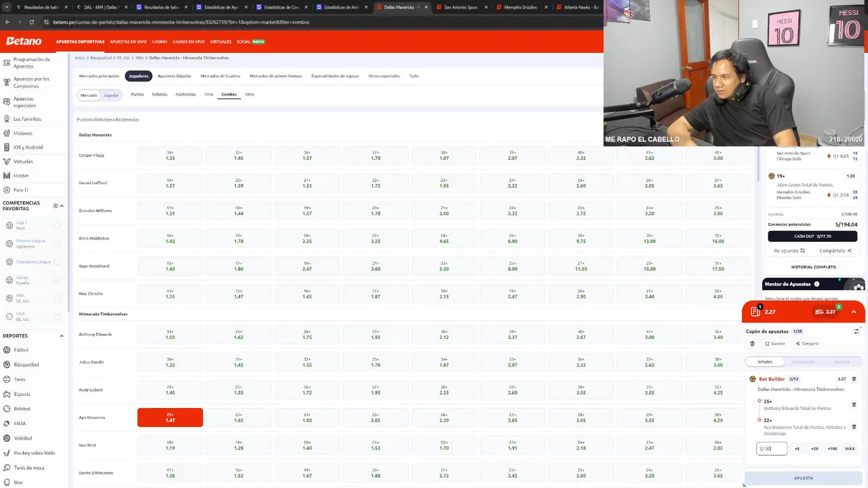Switch to Memphis Grizzlies browser tab
Viewport: 868px width, 488px height.
coord(520,7)
